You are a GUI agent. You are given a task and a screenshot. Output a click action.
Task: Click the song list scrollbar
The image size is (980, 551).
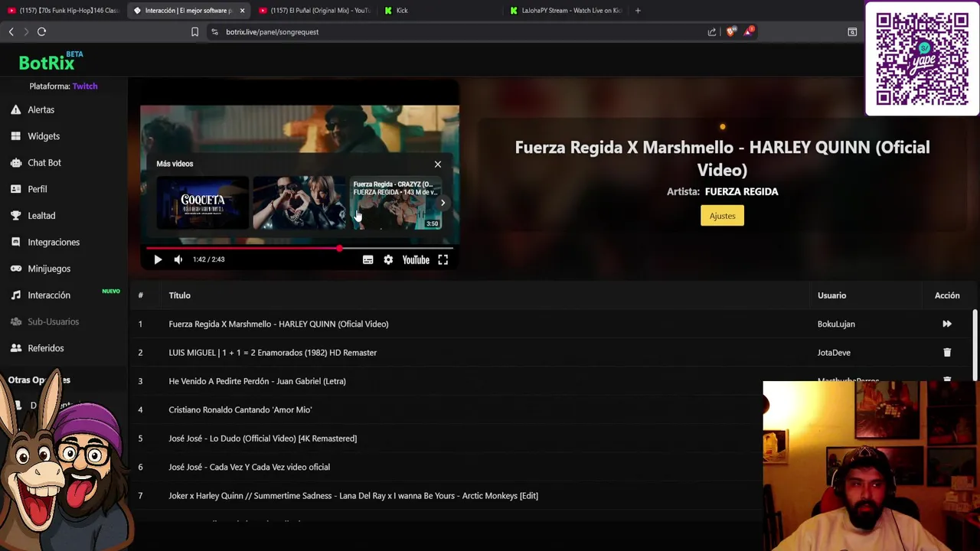pyautogui.click(x=975, y=344)
